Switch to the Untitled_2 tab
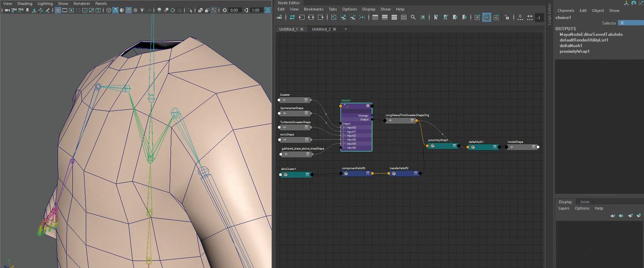The width and height of the screenshot is (644, 268). coord(321,29)
